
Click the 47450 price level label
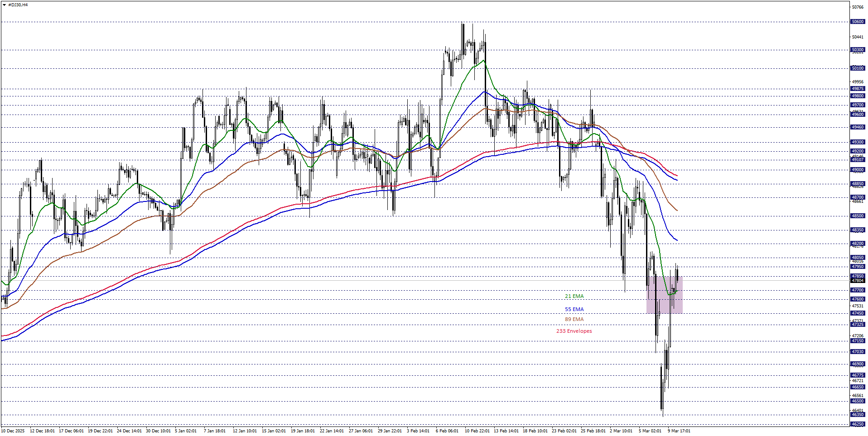(858, 313)
